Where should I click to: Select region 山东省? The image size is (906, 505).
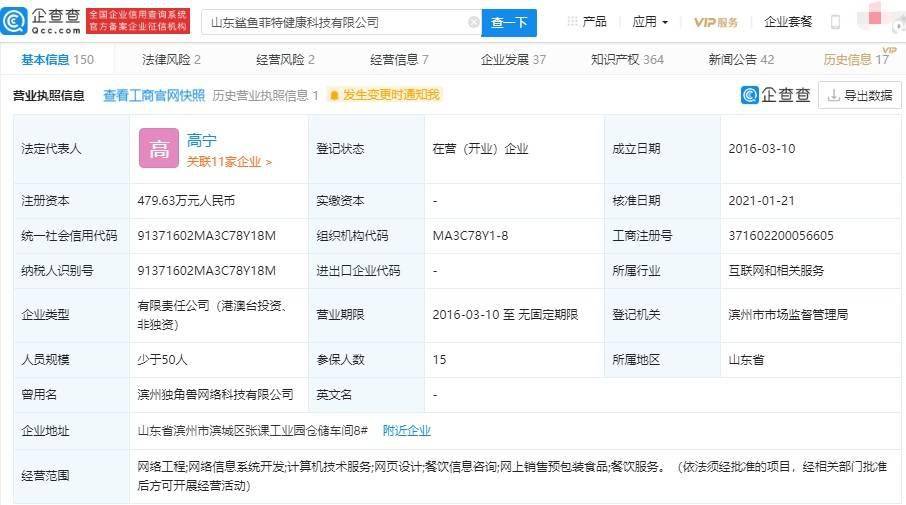click(746, 359)
